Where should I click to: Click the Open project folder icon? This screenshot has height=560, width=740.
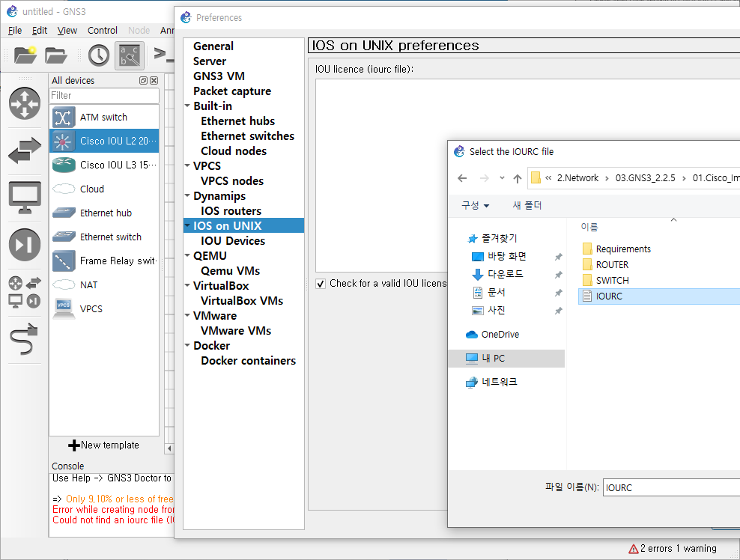click(55, 55)
